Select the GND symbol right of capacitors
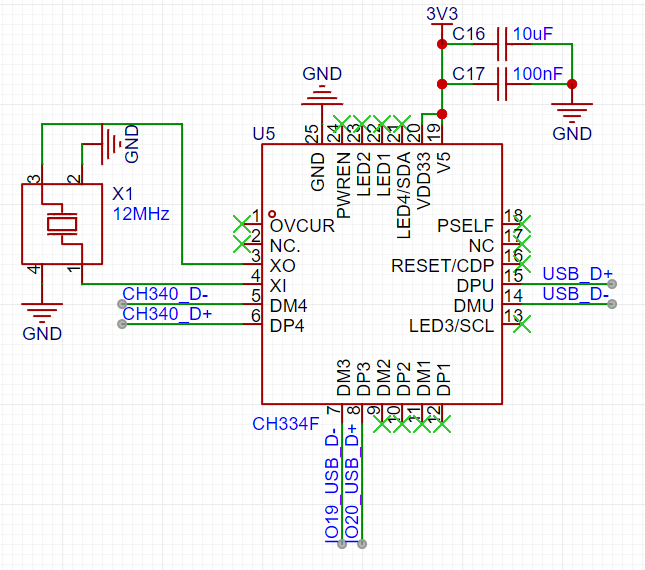The image size is (645, 570). 572,113
